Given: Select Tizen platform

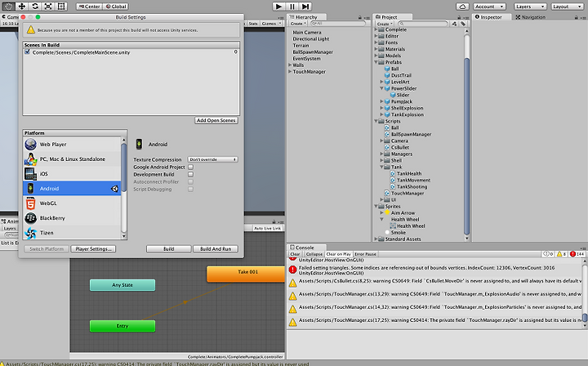Looking at the screenshot, I should [x=72, y=233].
